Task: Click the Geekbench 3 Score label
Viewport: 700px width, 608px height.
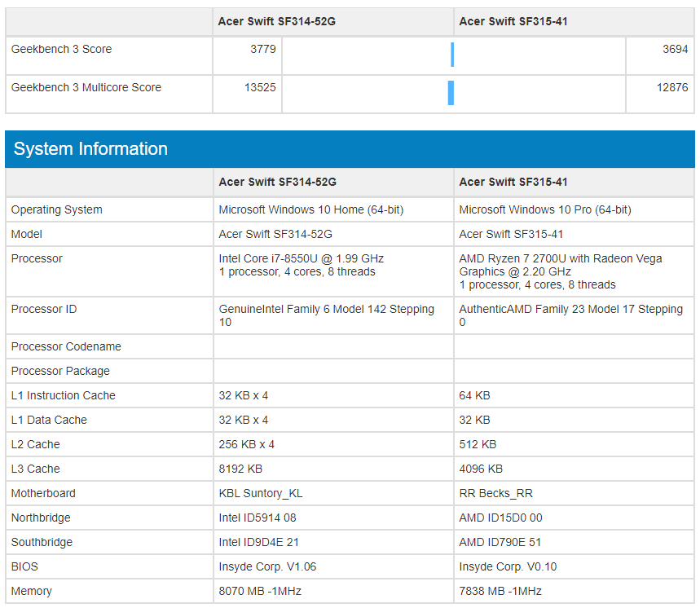Action: (x=62, y=49)
